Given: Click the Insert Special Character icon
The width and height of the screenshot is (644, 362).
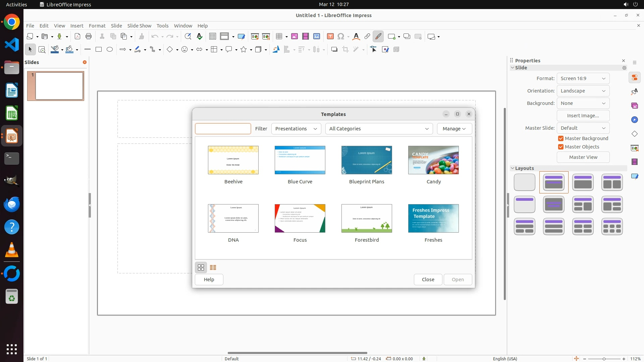Looking at the screenshot, I should click(x=341, y=37).
